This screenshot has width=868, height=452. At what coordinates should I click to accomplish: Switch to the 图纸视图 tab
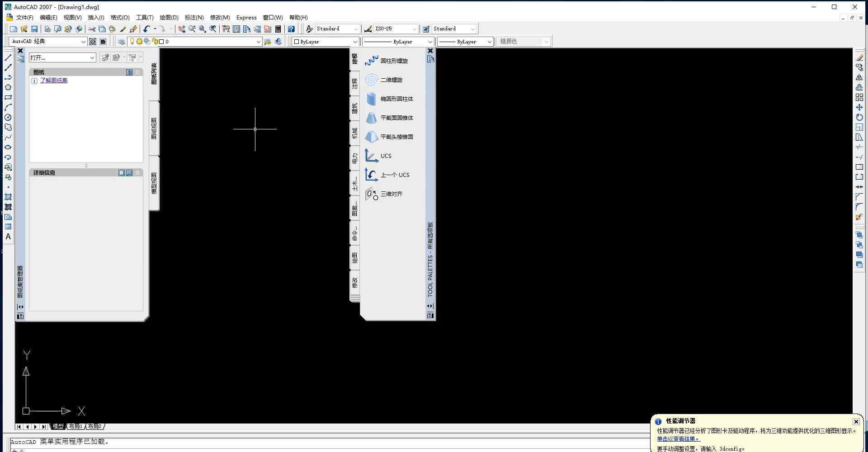tap(154, 128)
